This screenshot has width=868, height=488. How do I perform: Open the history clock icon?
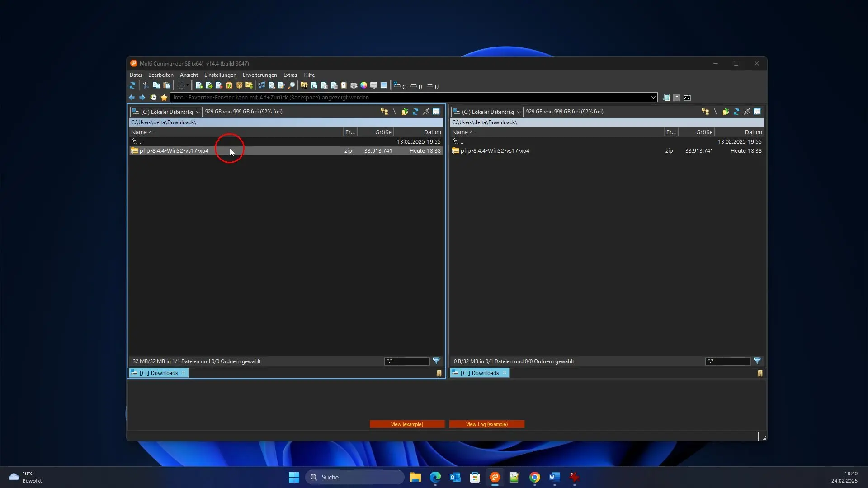point(153,98)
